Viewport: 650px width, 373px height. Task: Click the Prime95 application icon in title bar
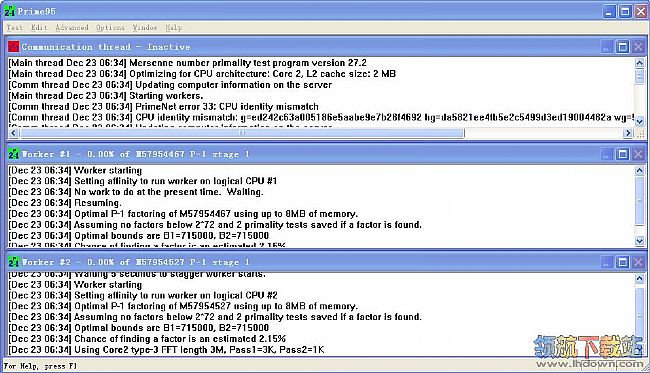pos(10,11)
